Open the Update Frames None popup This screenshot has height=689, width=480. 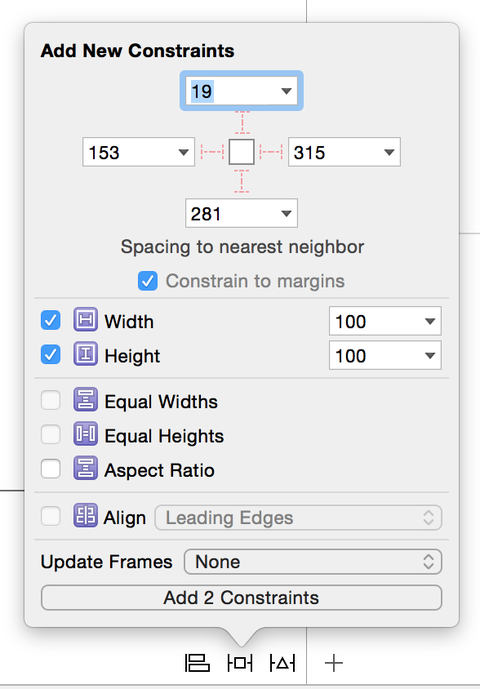313,562
